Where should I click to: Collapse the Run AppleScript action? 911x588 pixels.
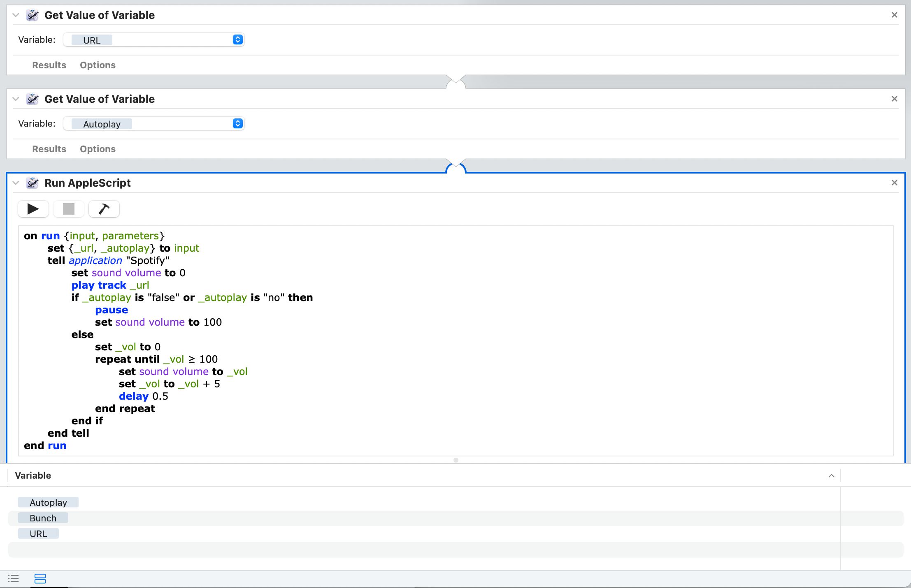coord(16,183)
